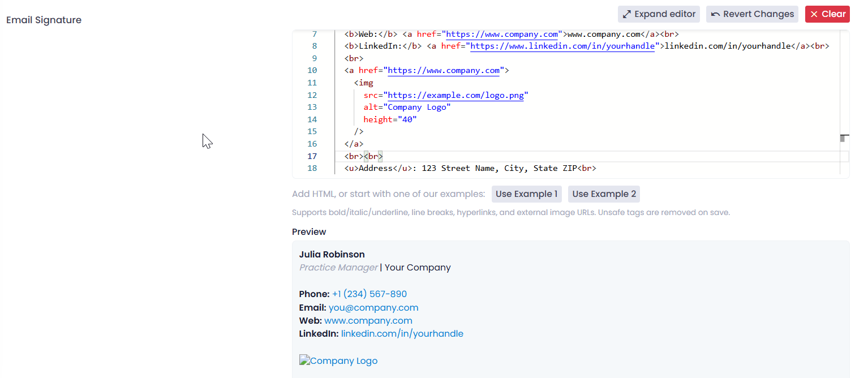Screen dimensions: 868x378
Task: Open www.company.com link in preview
Action: [368, 321]
